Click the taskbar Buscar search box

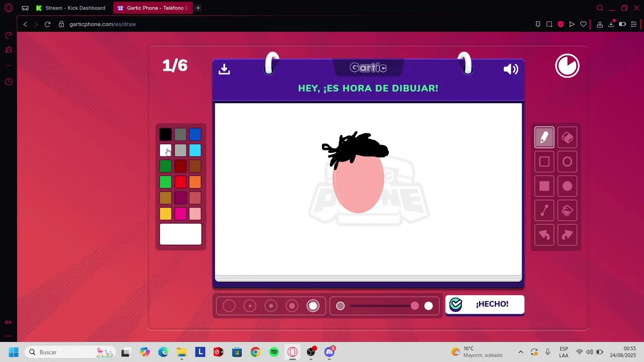point(70,352)
